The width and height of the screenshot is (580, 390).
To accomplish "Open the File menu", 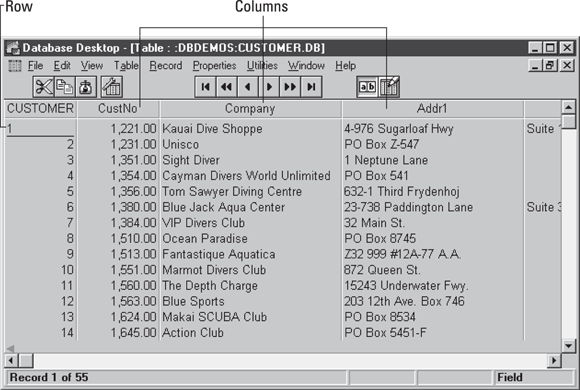I will pyautogui.click(x=36, y=66).
